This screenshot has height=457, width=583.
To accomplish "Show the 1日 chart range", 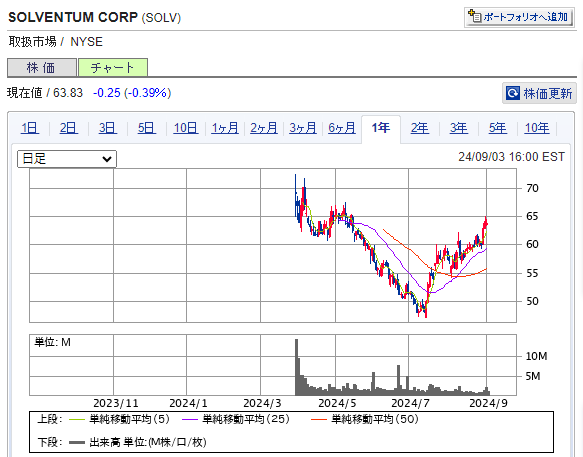I will point(30,128).
